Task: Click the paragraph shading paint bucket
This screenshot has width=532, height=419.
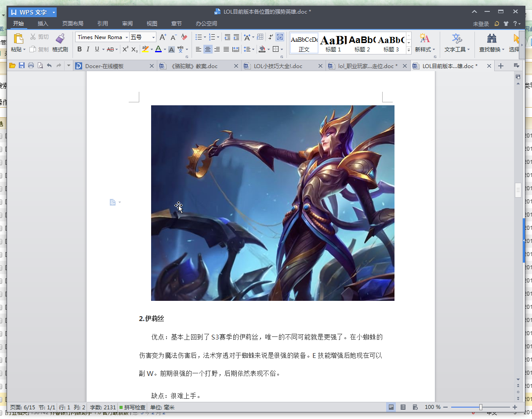Action: coord(262,49)
